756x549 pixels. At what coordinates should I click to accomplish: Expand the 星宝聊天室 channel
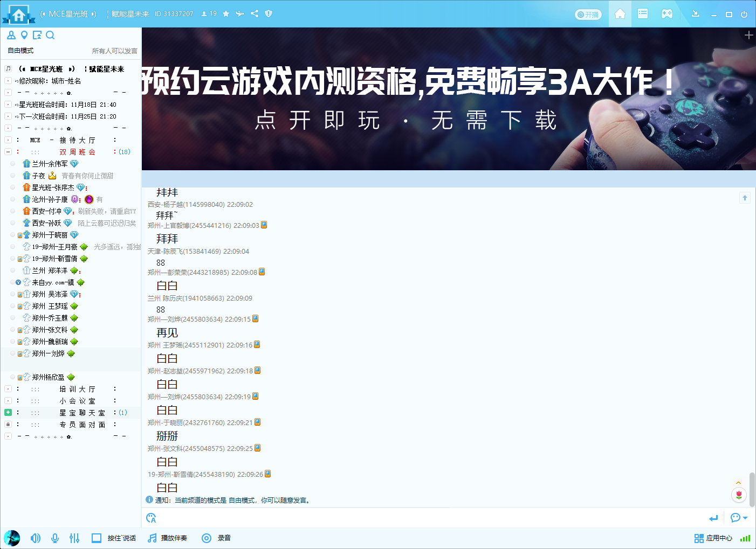pos(8,413)
